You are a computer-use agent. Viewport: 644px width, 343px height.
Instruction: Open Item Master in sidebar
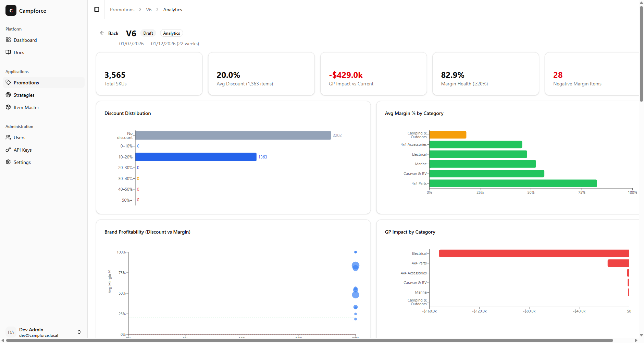click(44, 107)
